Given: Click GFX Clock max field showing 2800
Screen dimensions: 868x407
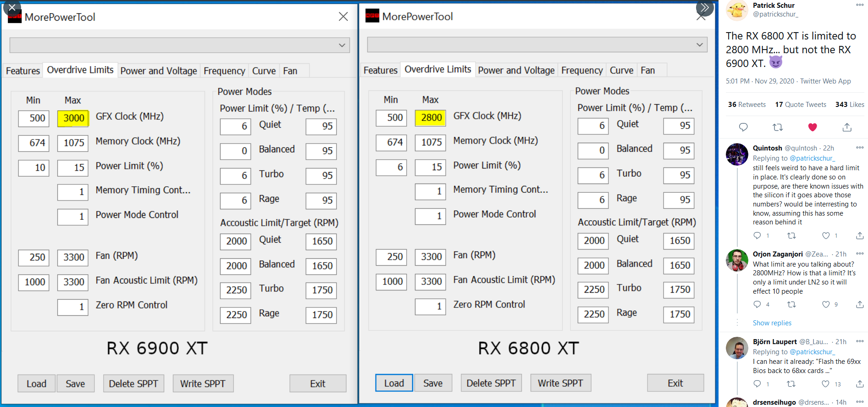Looking at the screenshot, I should [431, 118].
